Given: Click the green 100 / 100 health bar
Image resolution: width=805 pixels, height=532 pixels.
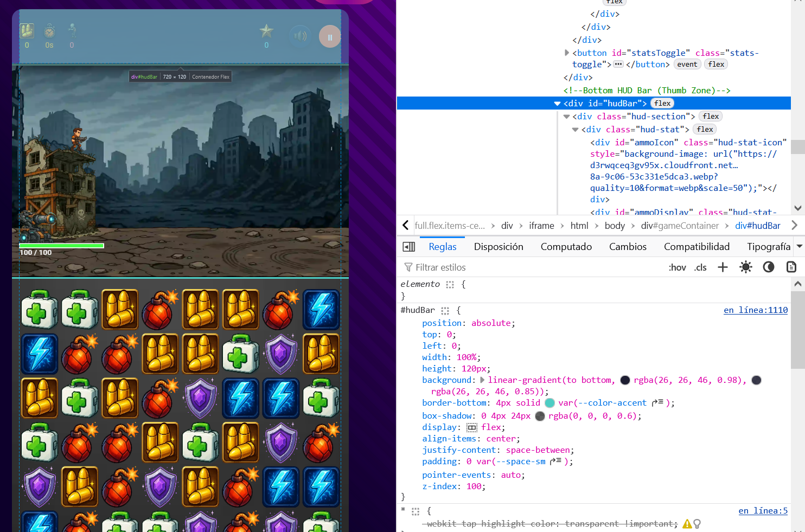Looking at the screenshot, I should 62,246.
